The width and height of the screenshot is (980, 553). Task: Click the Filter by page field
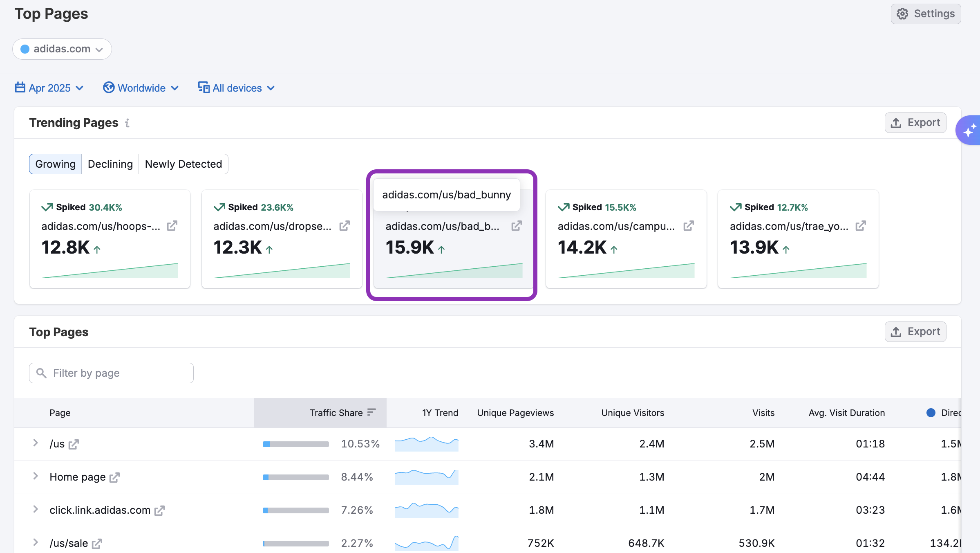(111, 373)
